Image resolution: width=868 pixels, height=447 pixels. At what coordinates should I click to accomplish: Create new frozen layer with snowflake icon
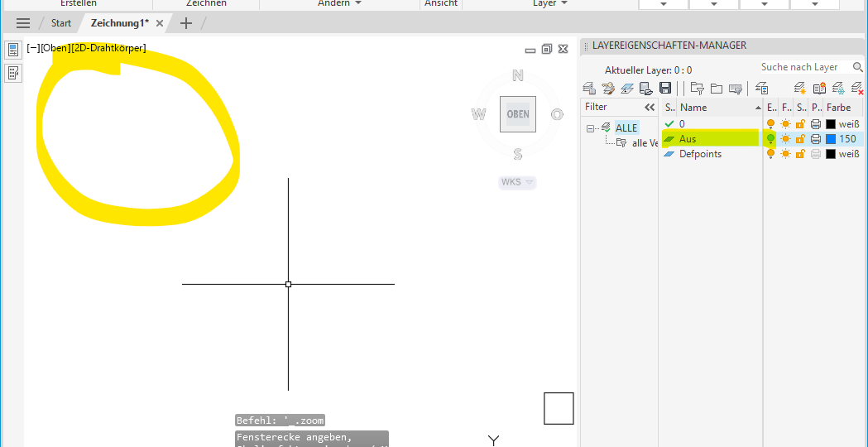838,88
